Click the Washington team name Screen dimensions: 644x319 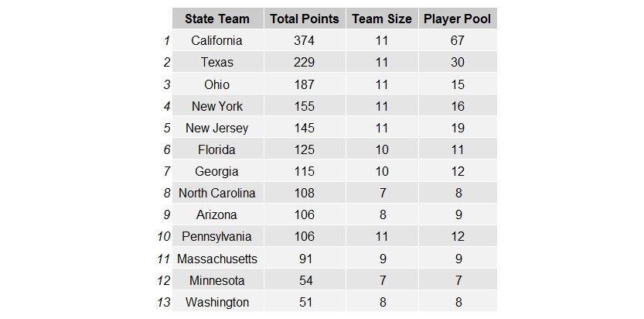pyautogui.click(x=217, y=302)
